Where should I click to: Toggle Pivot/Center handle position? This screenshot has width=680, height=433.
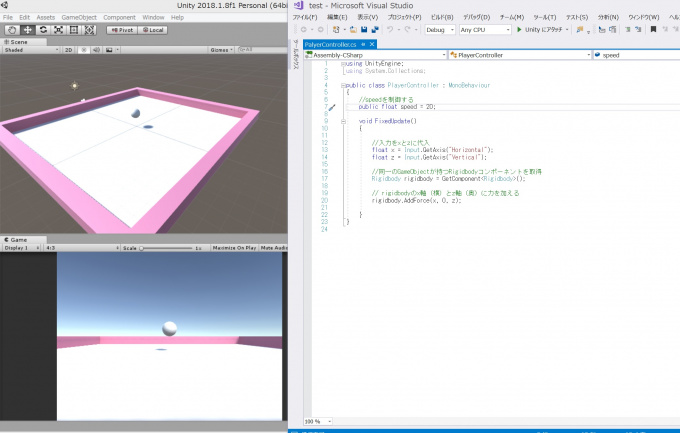pyautogui.click(x=121, y=30)
